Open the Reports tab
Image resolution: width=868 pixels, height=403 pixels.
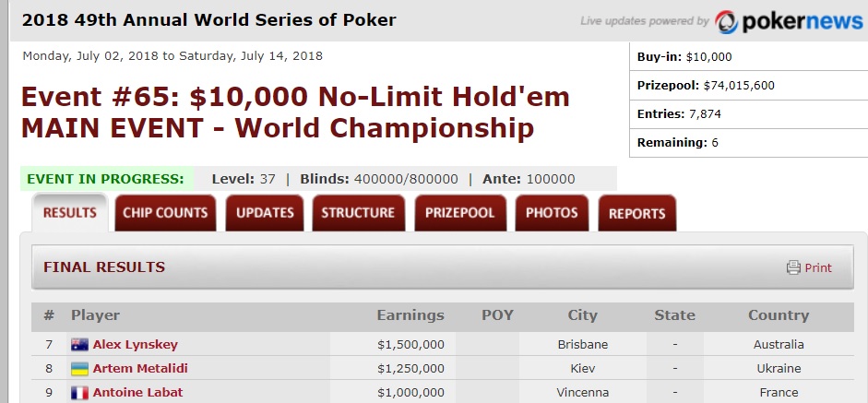click(637, 213)
